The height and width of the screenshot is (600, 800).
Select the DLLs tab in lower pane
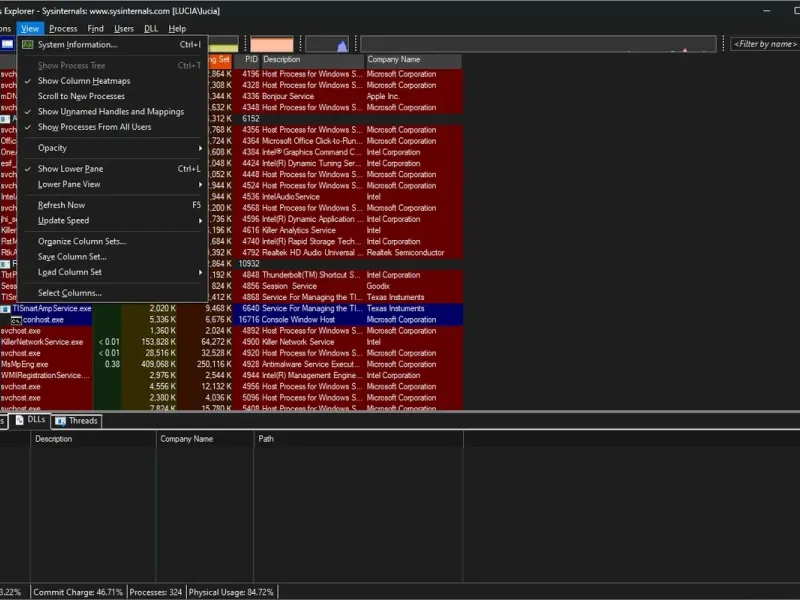[30, 421]
